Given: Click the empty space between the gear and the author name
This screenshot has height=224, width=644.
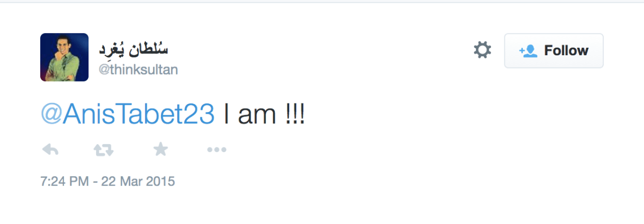Looking at the screenshot, I should click(322, 54).
